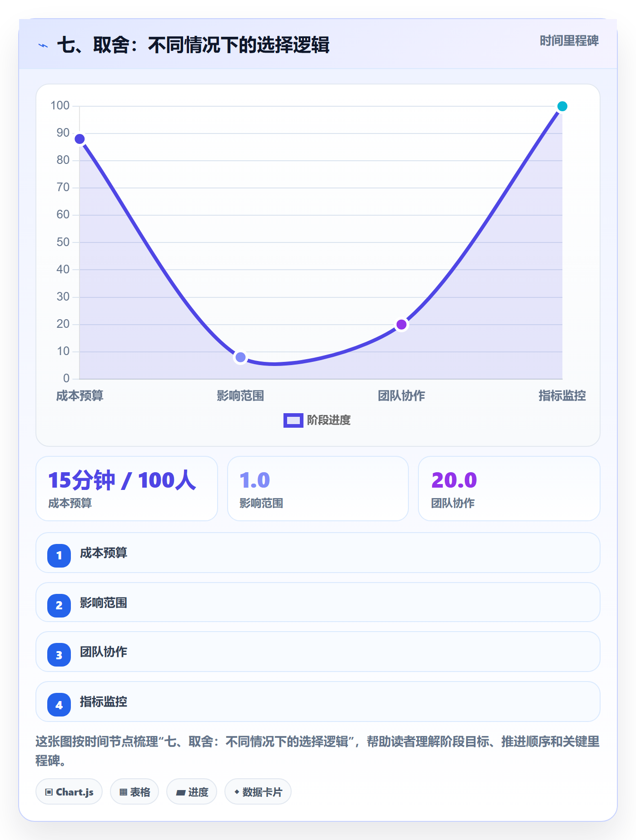This screenshot has height=840, width=636.
Task: Click step 2 number badge
Action: click(59, 605)
